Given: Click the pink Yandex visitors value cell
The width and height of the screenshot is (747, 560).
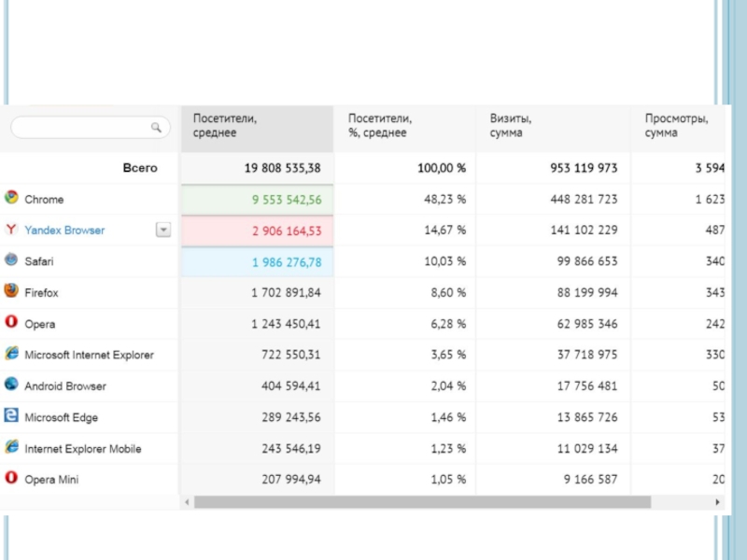Looking at the screenshot, I should (x=256, y=231).
